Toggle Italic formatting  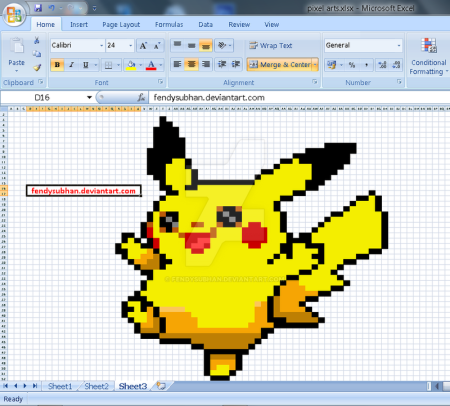[x=71, y=65]
